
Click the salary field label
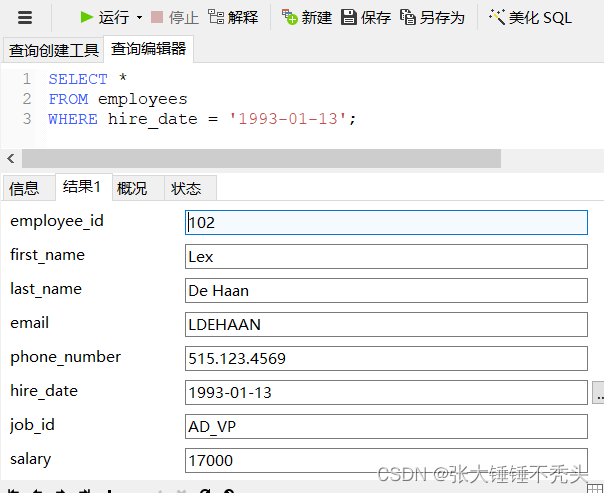30,459
